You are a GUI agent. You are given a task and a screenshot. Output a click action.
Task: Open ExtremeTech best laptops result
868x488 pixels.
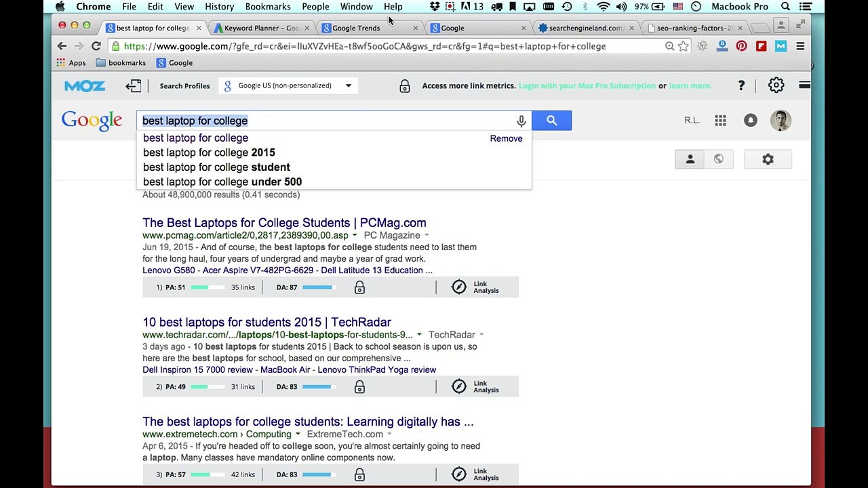pyautogui.click(x=308, y=422)
